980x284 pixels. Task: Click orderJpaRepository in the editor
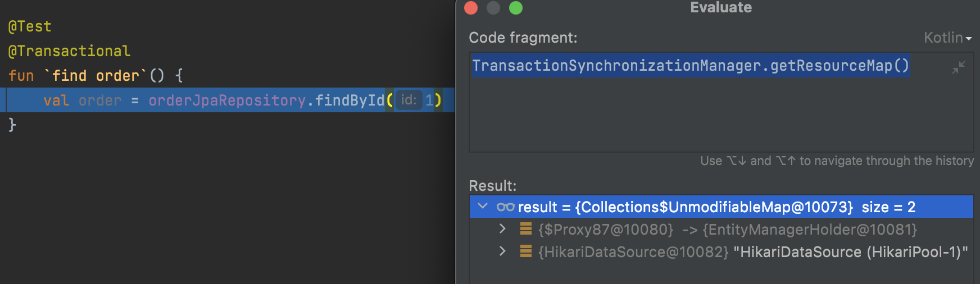click(x=227, y=100)
